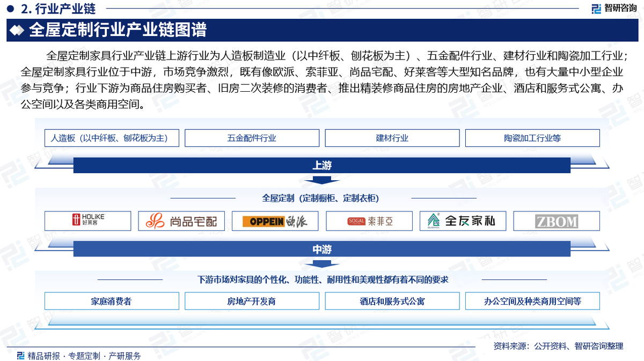Click the diamond icon beside the title
This screenshot has height=361, width=644.
(x=18, y=30)
